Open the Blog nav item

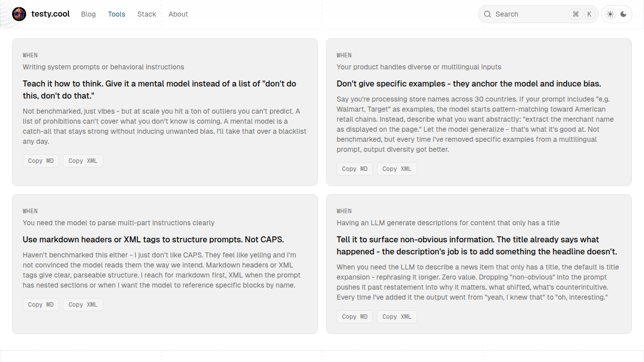click(89, 14)
